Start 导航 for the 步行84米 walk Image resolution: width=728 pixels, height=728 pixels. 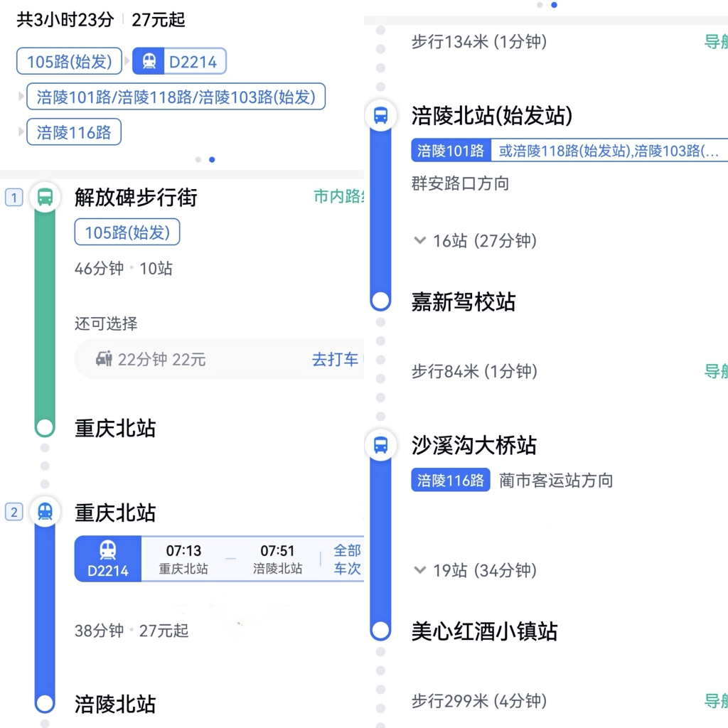coord(714,371)
